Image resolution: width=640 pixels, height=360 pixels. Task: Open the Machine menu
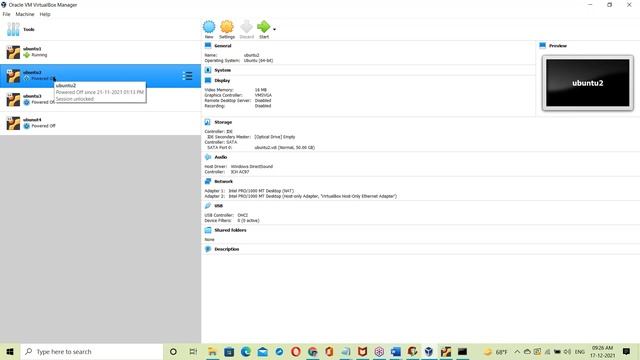(25, 14)
